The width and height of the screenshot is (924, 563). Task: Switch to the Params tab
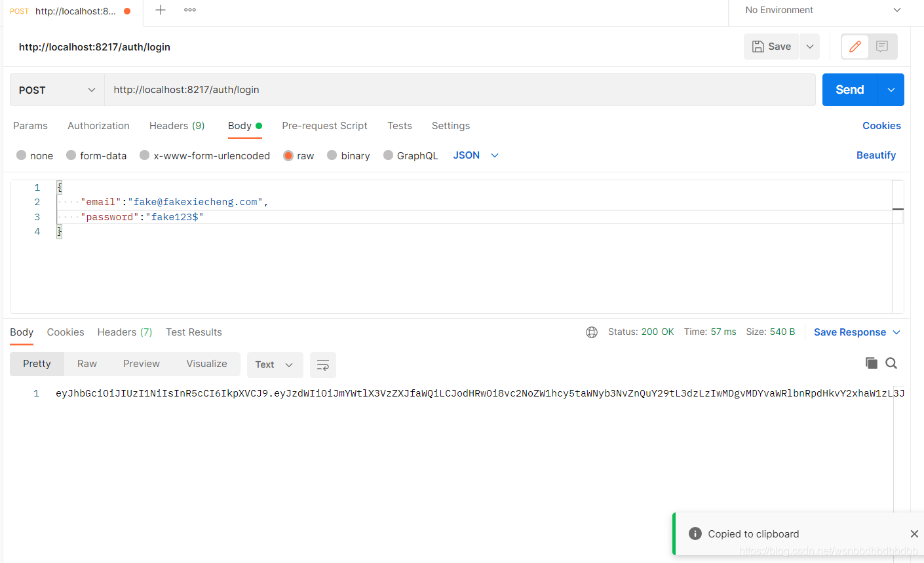pyautogui.click(x=30, y=126)
